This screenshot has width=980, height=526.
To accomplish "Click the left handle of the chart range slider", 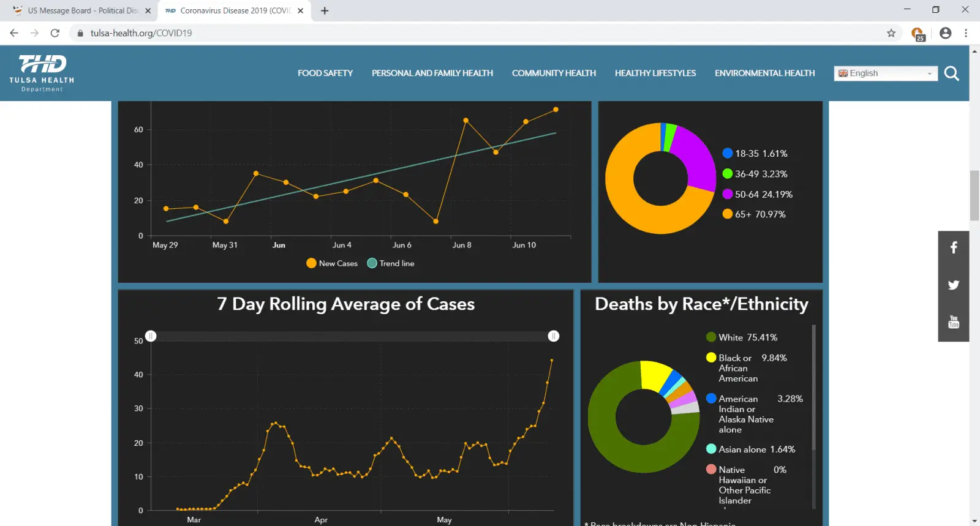I will point(151,336).
